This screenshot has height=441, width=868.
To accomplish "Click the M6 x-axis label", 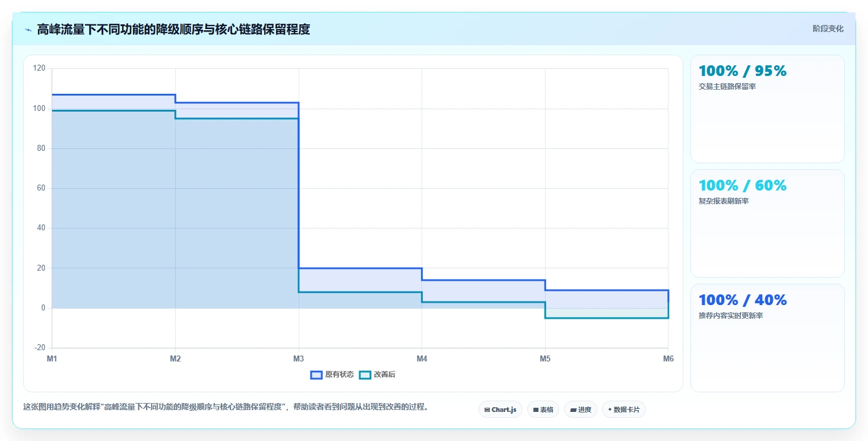I will pyautogui.click(x=669, y=358).
